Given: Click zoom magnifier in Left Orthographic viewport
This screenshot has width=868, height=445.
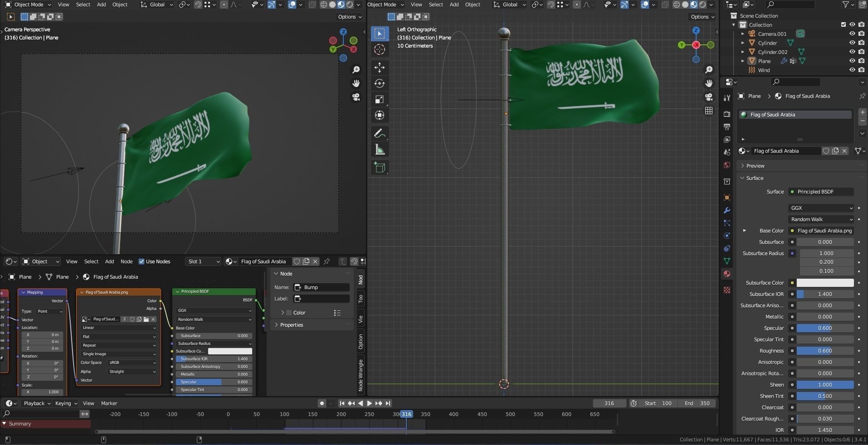Looking at the screenshot, I should click(x=709, y=70).
